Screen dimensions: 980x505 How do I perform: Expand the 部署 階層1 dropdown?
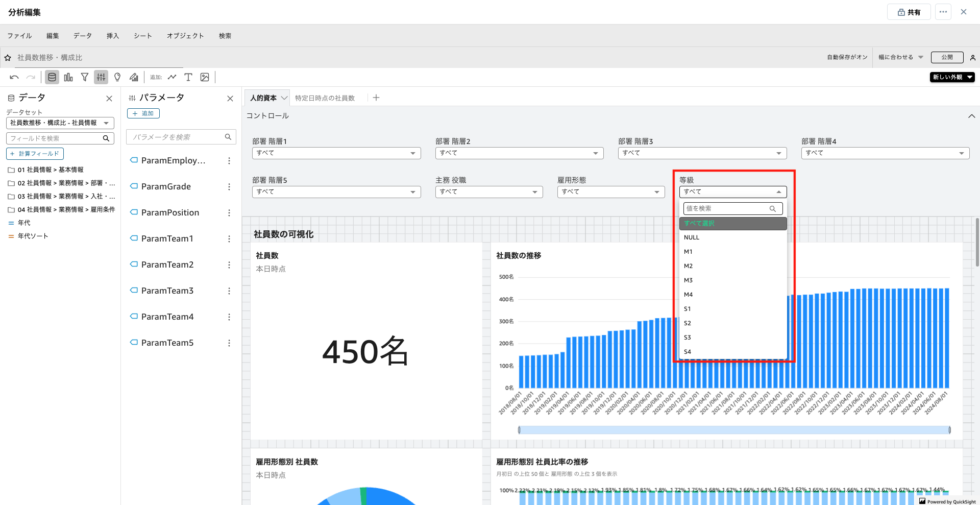tap(336, 153)
